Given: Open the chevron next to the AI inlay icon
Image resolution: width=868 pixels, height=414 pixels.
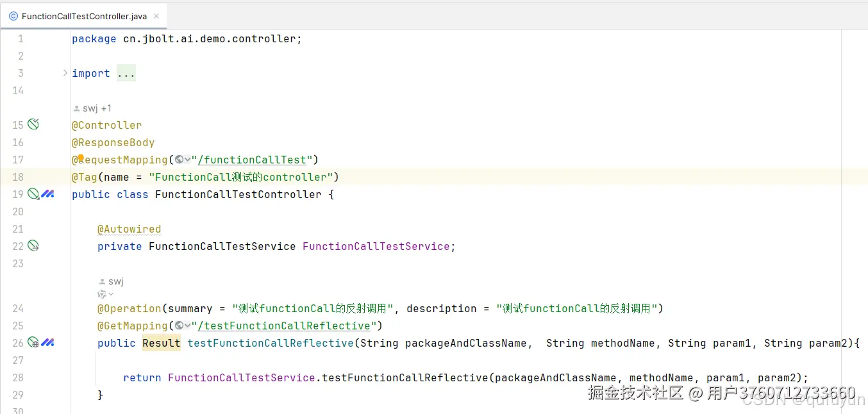Looking at the screenshot, I should 110,294.
